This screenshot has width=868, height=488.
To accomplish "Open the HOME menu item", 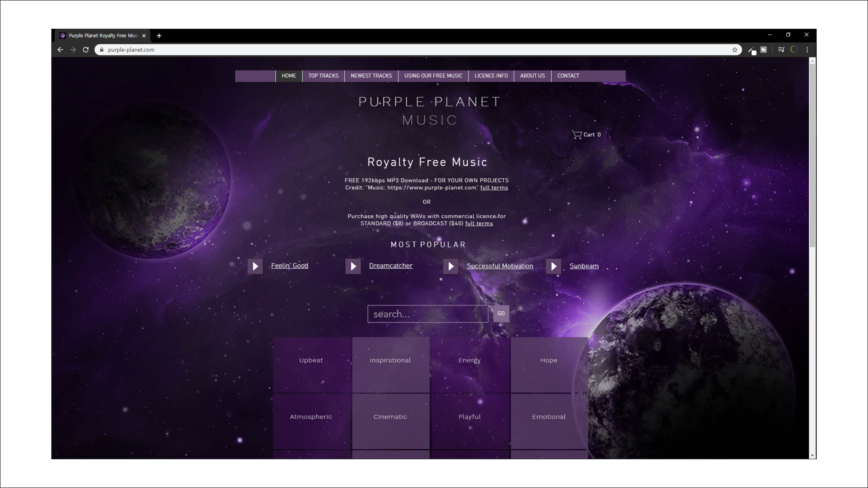I will (x=289, y=76).
